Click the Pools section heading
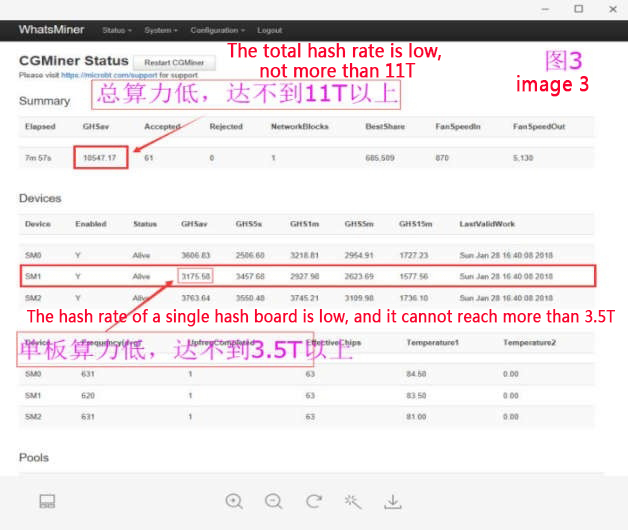 click(x=35, y=457)
